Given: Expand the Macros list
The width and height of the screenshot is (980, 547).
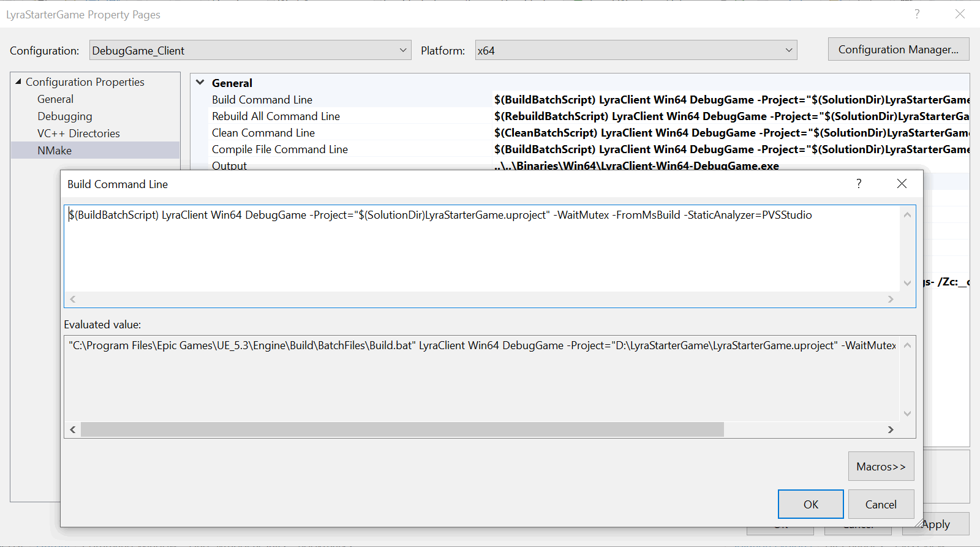Looking at the screenshot, I should click(x=881, y=466).
